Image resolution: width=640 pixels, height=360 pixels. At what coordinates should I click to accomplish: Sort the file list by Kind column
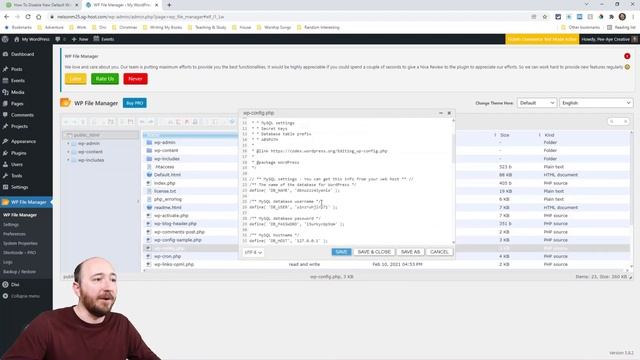pyautogui.click(x=549, y=135)
